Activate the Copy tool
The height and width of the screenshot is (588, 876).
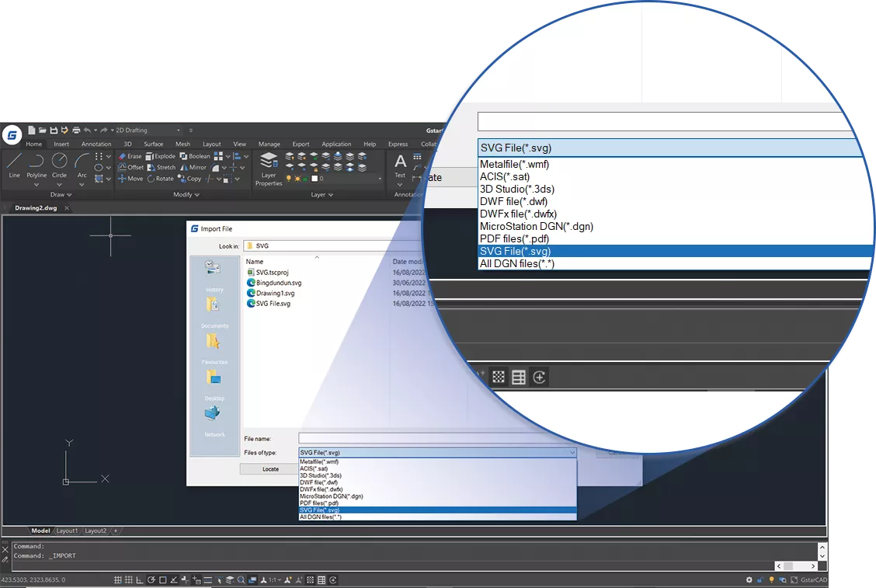[x=189, y=179]
